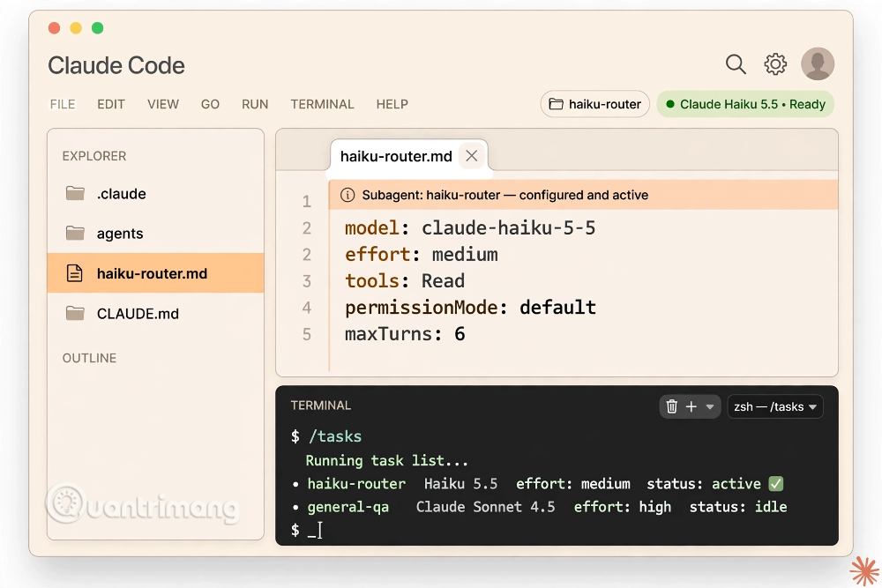Add a new terminal with plus icon
This screenshot has width=882, height=588.
(691, 406)
